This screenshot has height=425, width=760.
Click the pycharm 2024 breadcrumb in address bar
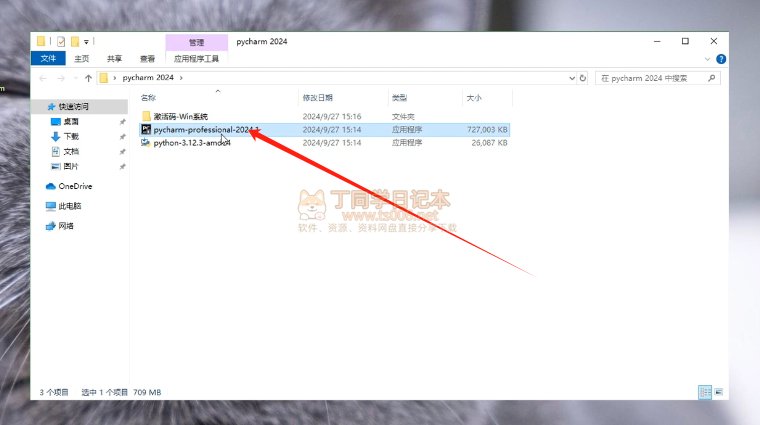(x=148, y=78)
